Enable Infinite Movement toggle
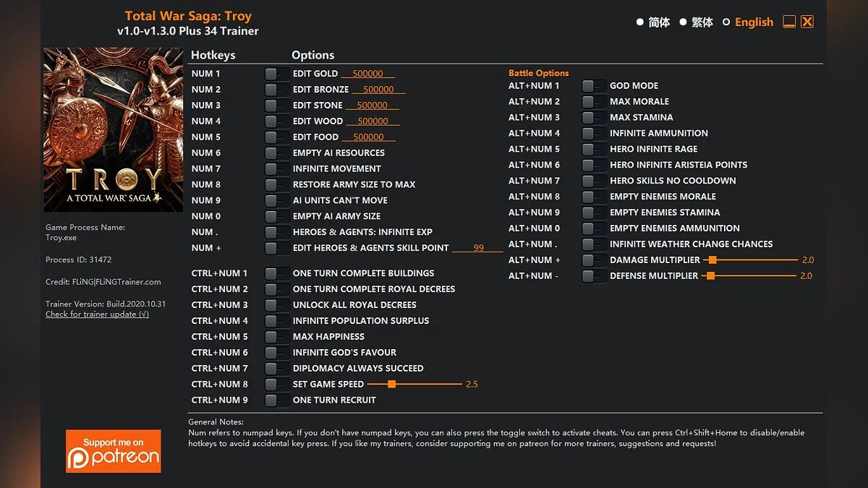This screenshot has height=488, width=868. coord(277,168)
